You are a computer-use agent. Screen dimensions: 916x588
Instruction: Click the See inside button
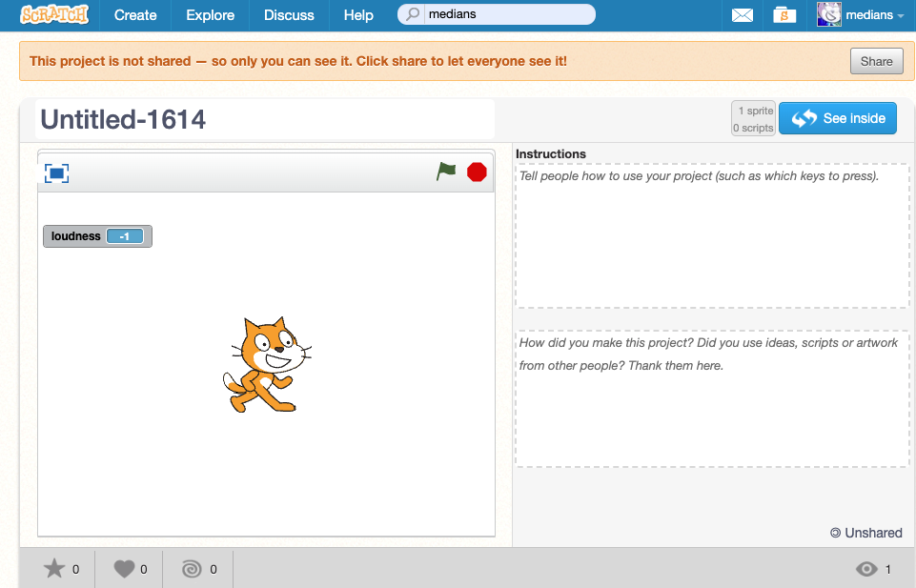click(838, 118)
